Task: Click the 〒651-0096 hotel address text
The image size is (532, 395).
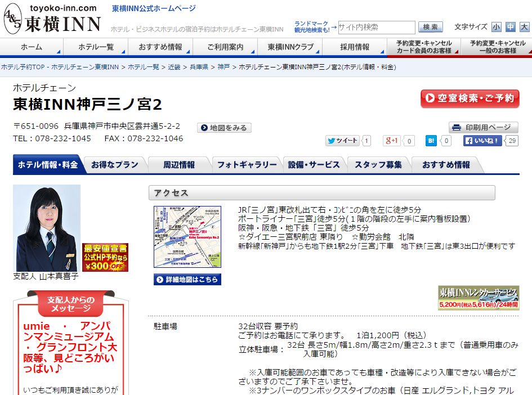Action: [97, 126]
